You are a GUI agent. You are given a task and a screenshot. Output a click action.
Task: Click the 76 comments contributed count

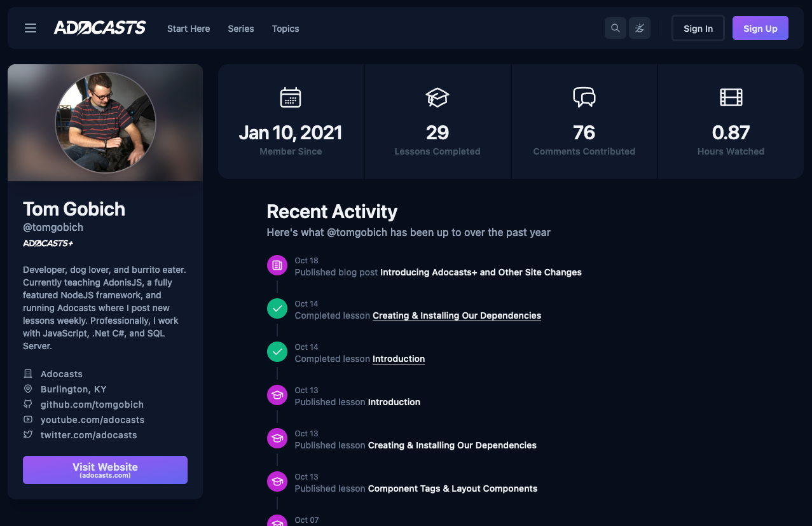click(584, 132)
